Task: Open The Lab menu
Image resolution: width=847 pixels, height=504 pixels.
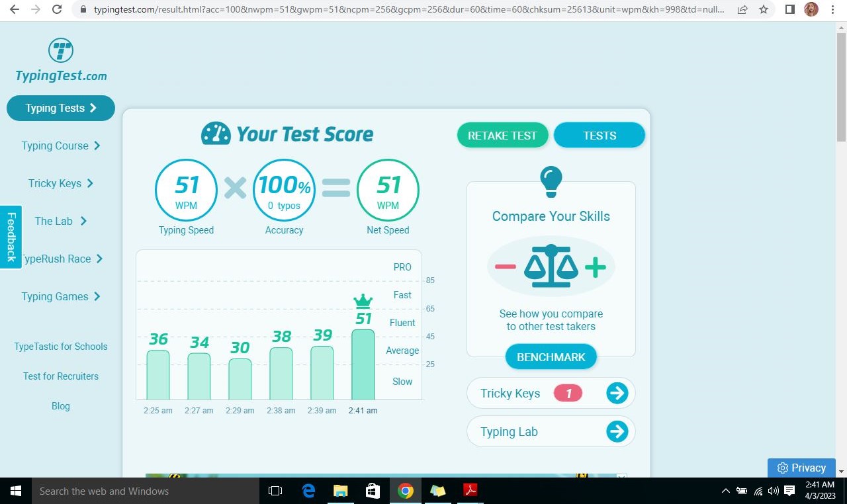Action: (61, 221)
